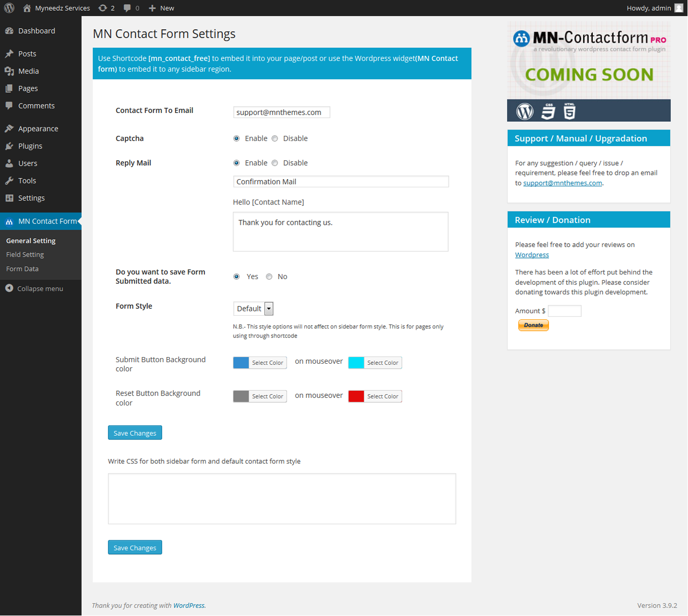The height and width of the screenshot is (616, 688).
Task: Pick Reset Button Background gray color
Action: 260,396
